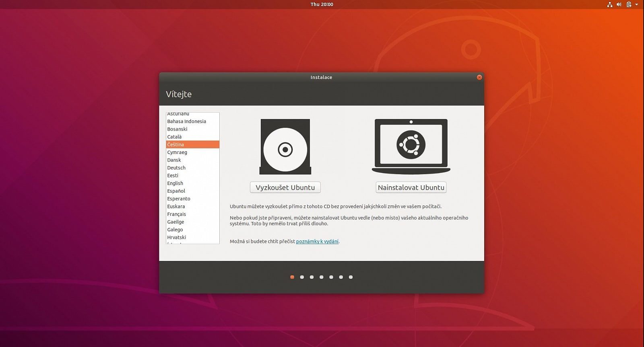The width and height of the screenshot is (644, 347).
Task: Select Français in language list
Action: (x=193, y=214)
